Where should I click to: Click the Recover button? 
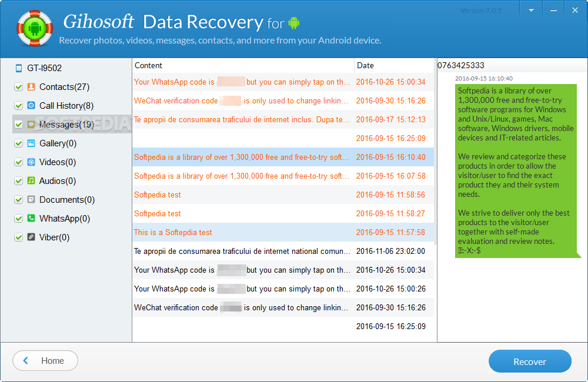pyautogui.click(x=530, y=361)
